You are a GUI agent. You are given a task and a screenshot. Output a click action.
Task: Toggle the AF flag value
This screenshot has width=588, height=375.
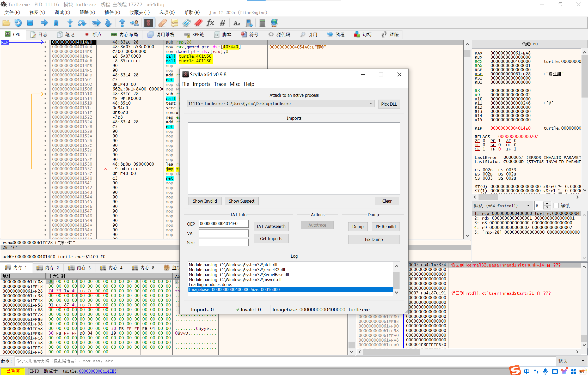click(x=515, y=141)
